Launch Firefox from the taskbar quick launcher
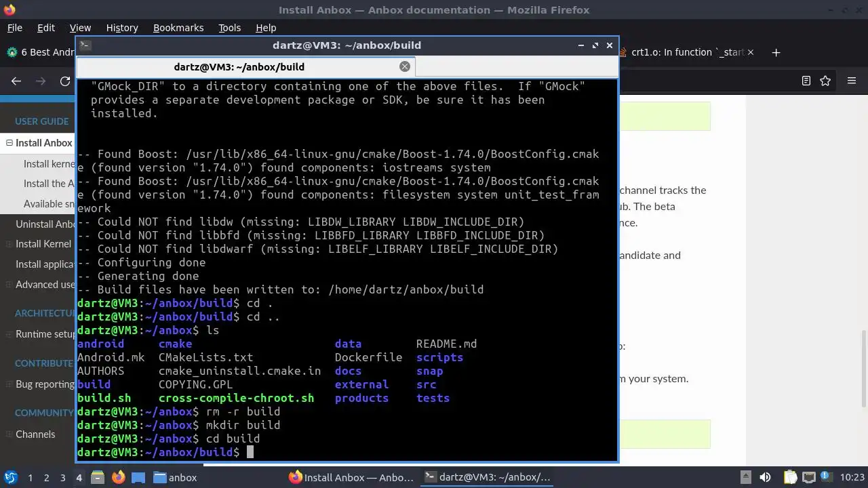The image size is (868, 488). 118,477
